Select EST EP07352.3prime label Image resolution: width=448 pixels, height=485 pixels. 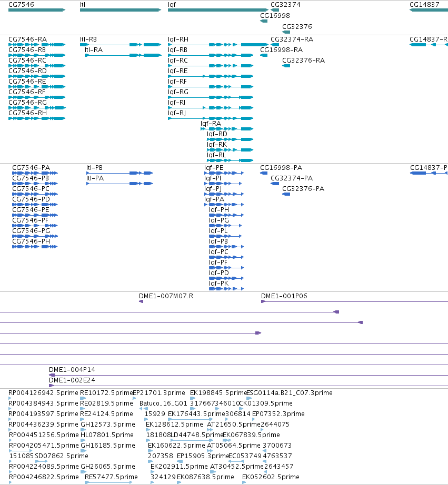tap(278, 414)
